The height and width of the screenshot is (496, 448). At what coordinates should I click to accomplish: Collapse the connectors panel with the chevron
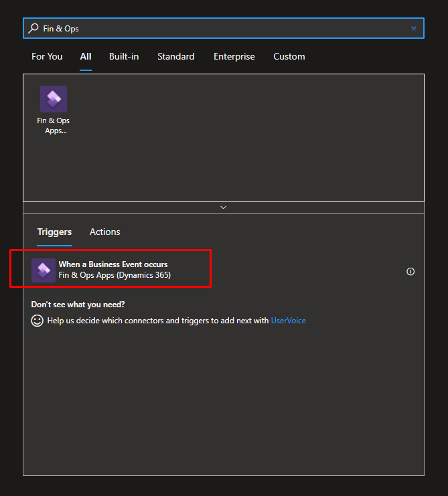point(224,208)
